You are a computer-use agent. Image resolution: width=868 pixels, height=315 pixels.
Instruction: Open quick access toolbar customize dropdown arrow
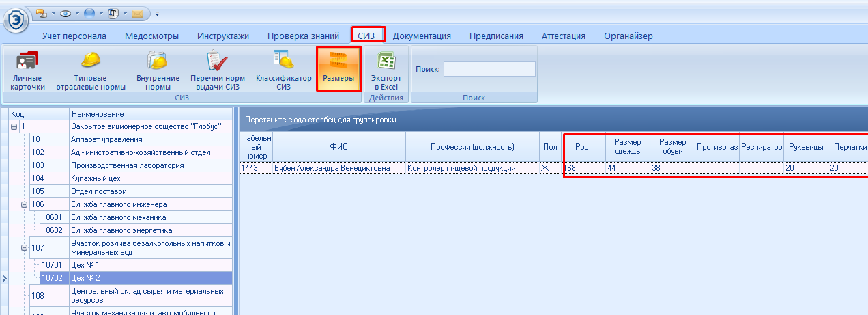click(x=157, y=13)
